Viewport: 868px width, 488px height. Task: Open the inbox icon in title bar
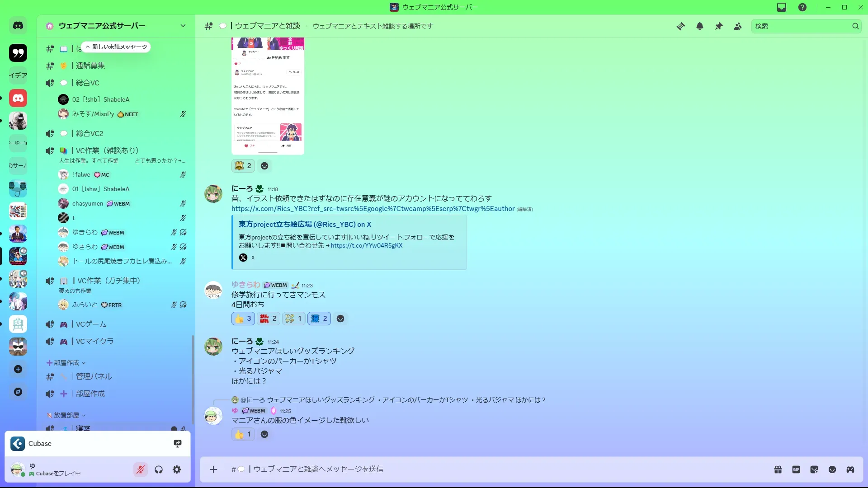click(782, 7)
